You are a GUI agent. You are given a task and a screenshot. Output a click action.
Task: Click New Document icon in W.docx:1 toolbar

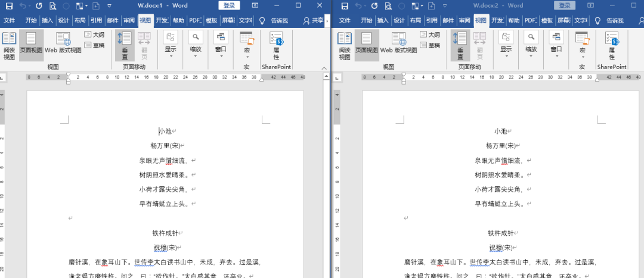(95, 6)
